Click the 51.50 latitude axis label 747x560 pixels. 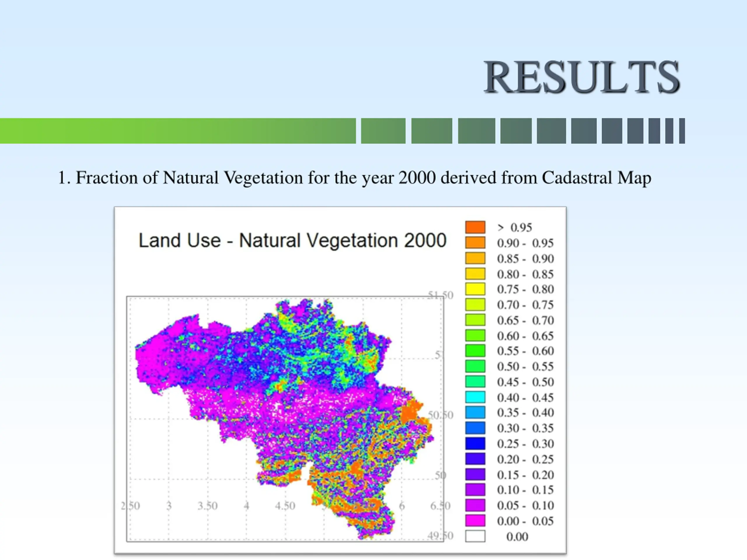[x=440, y=295]
